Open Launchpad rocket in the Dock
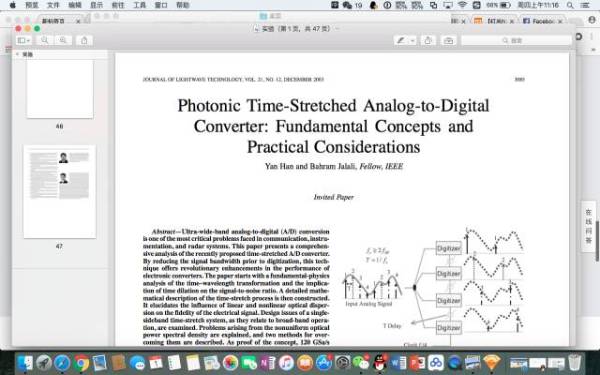 (x=44, y=362)
